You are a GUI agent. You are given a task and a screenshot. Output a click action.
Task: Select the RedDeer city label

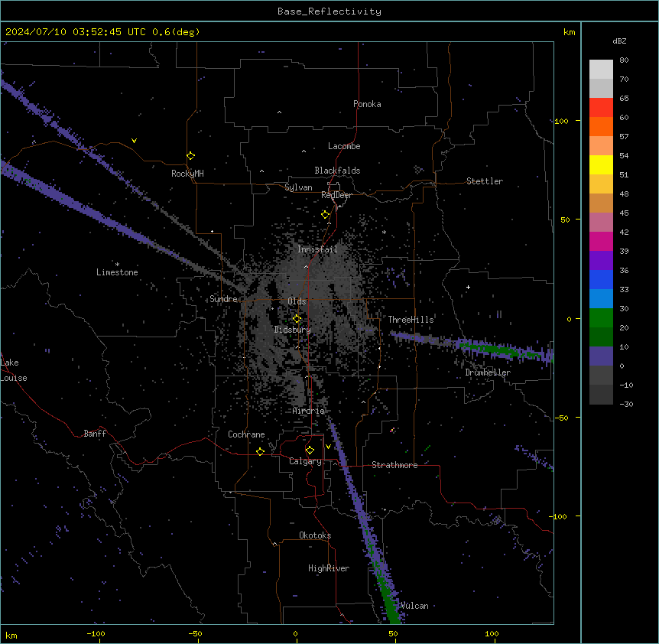click(336, 195)
